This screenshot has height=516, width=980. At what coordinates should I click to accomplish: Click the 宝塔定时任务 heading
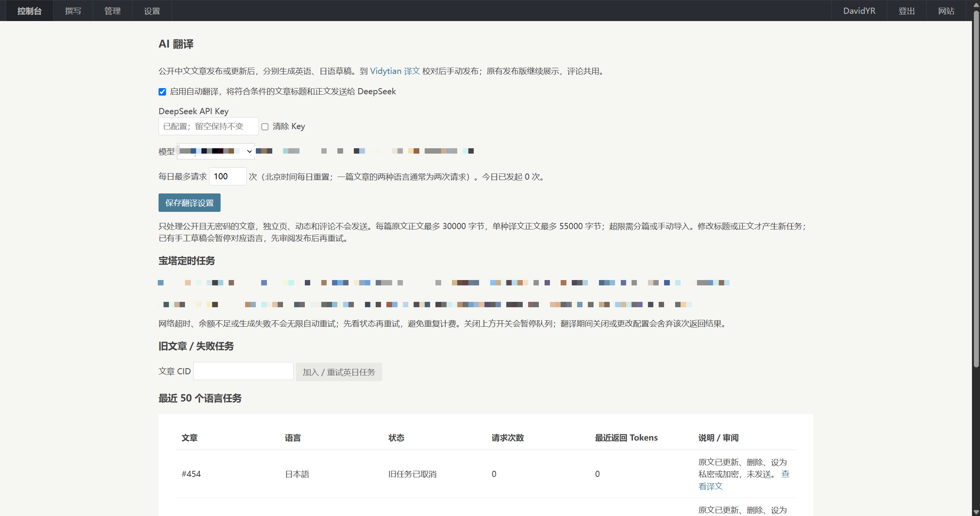187,261
